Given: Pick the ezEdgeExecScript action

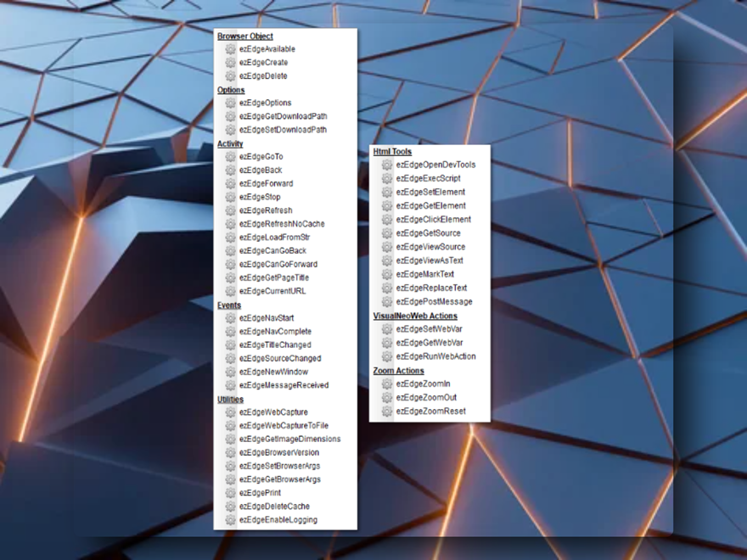Looking at the screenshot, I should pyautogui.click(x=428, y=178).
